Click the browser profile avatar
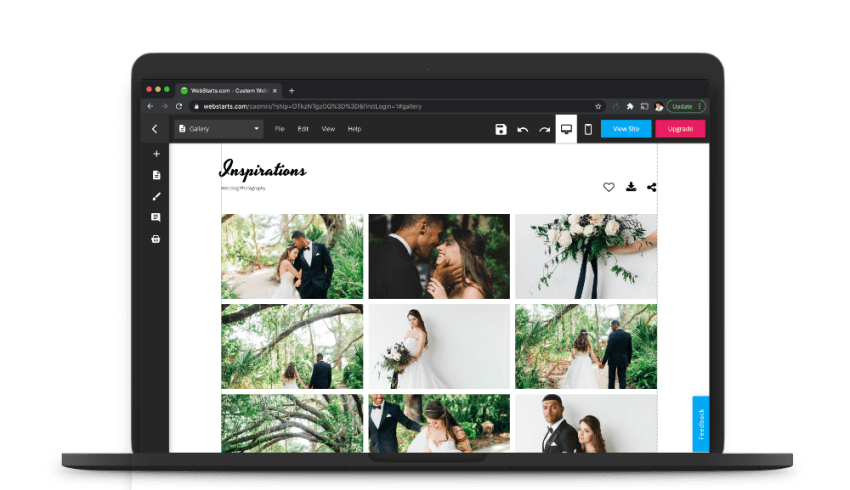850x490 pixels. click(x=659, y=106)
